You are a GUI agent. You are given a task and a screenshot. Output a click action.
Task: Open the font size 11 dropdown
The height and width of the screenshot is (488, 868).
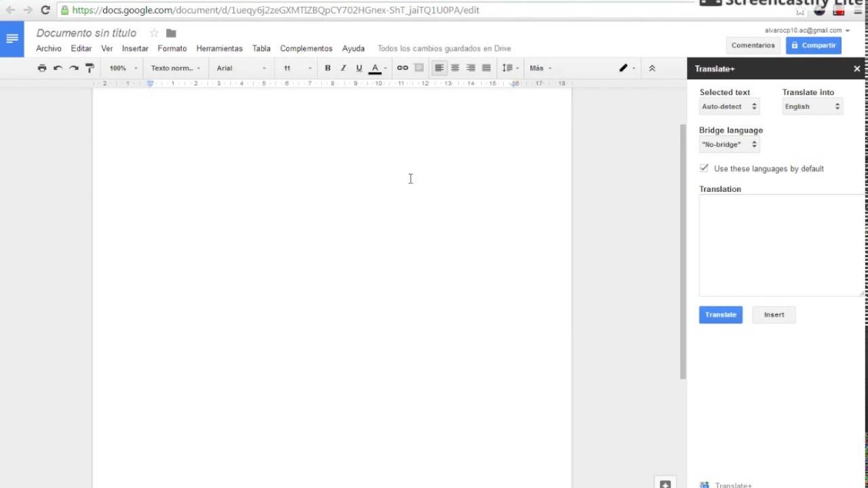(298, 68)
